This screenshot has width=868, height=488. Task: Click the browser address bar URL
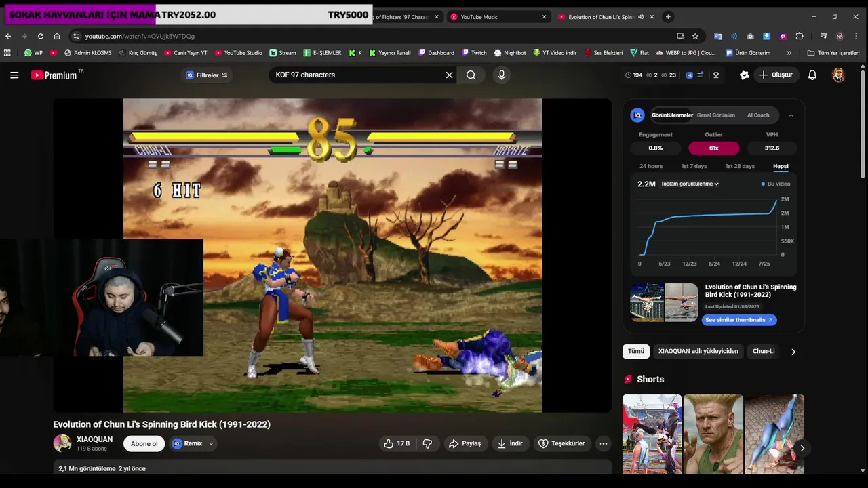(140, 36)
